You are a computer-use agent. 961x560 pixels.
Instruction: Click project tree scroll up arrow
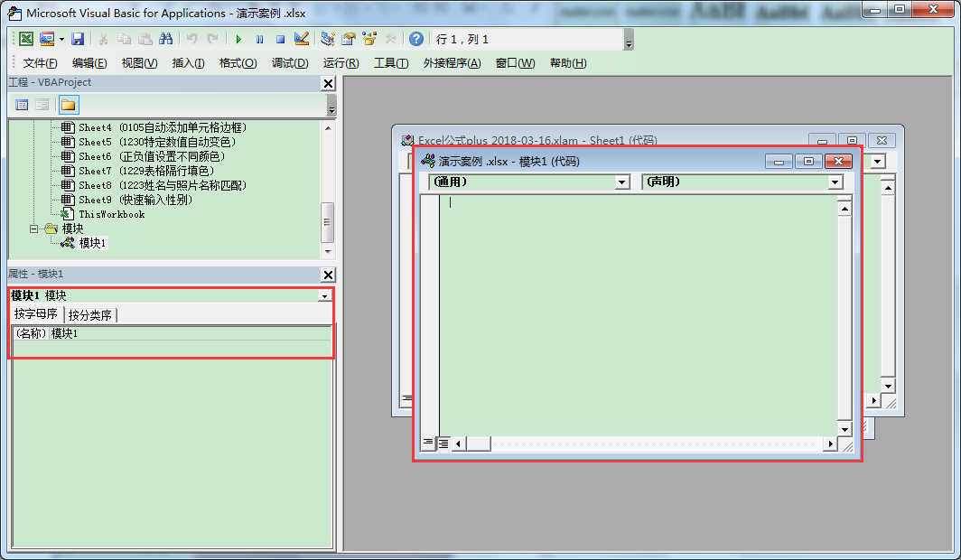pyautogui.click(x=328, y=128)
